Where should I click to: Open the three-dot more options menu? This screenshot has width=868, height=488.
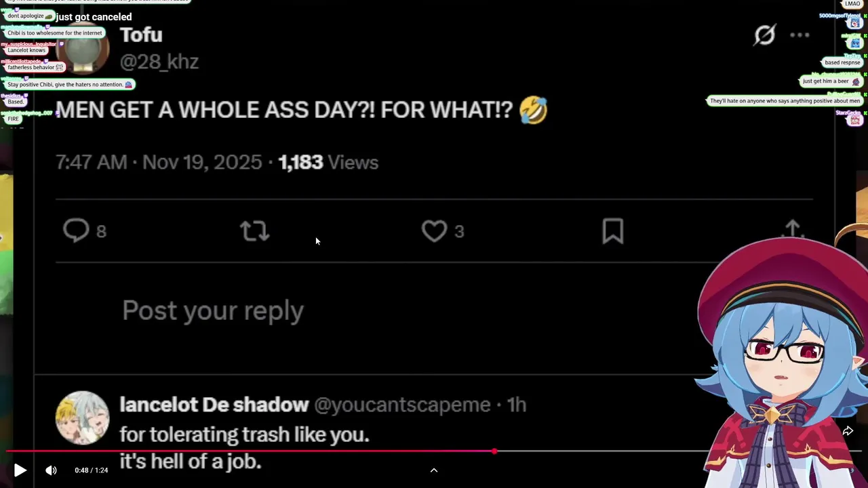[800, 35]
